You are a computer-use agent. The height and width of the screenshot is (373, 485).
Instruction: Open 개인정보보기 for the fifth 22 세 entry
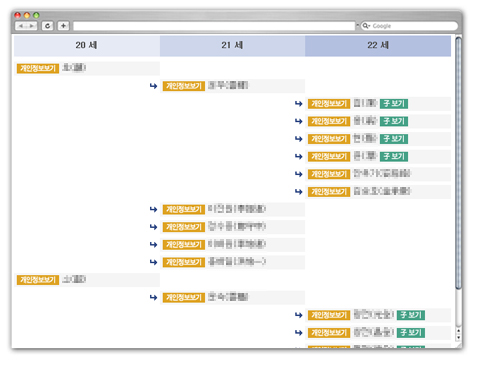pyautogui.click(x=329, y=174)
